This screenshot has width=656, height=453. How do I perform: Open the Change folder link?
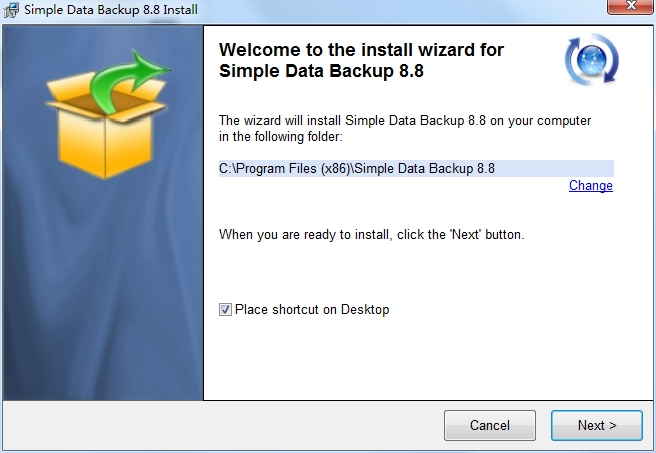(590, 186)
